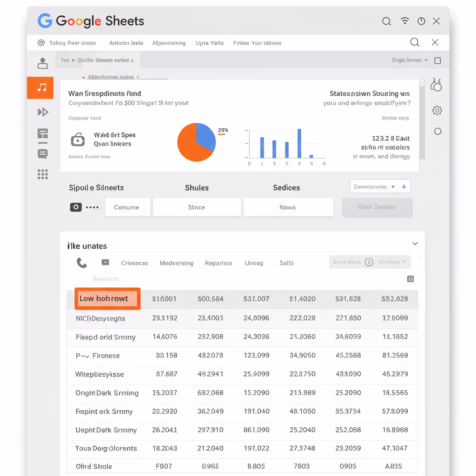476x476 pixels.
Task: Open the four dots menu beside Conume
Action: [x=93, y=207]
